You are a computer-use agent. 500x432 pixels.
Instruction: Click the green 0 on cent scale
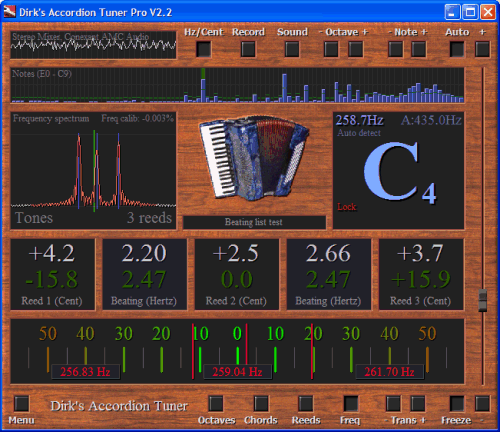point(237,333)
